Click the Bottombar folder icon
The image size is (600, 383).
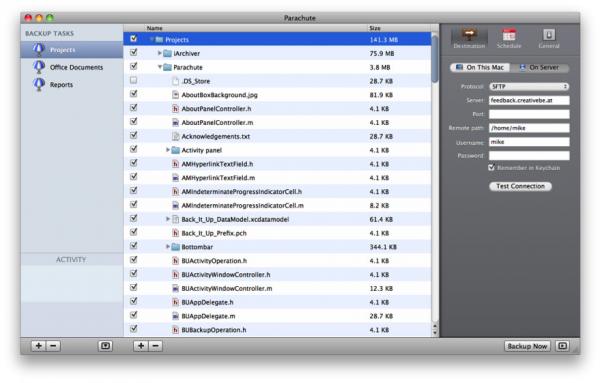tap(176, 247)
